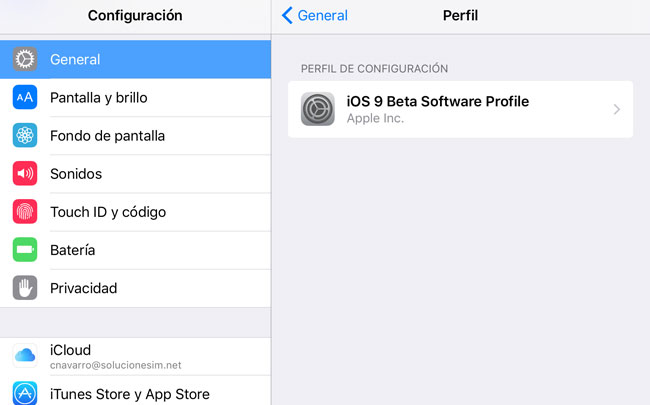Tap the iOS 9 Beta profile settings icon
This screenshot has width=650, height=405.
pos(318,109)
